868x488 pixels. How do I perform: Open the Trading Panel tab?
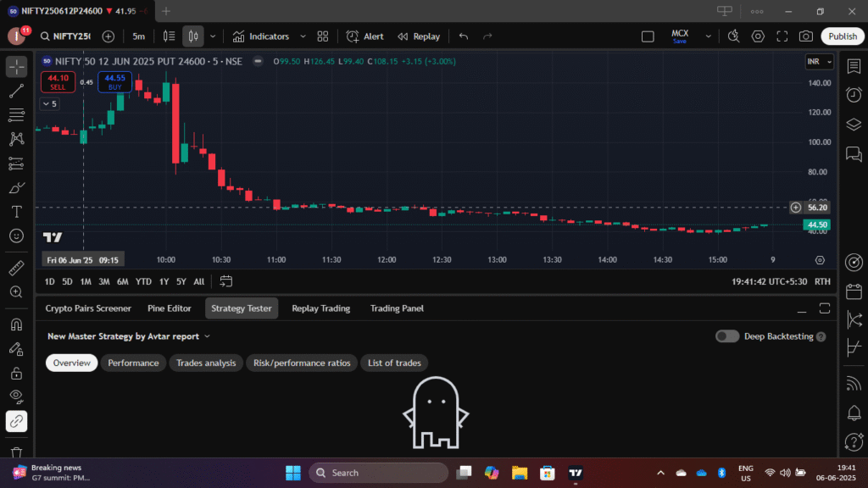pos(397,308)
